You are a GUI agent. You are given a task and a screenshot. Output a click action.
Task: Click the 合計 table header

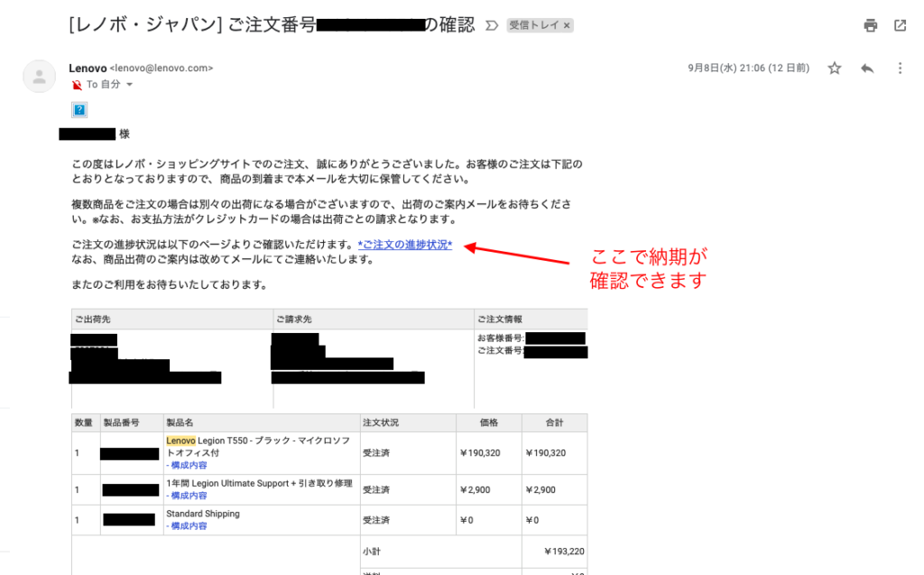coord(554,422)
